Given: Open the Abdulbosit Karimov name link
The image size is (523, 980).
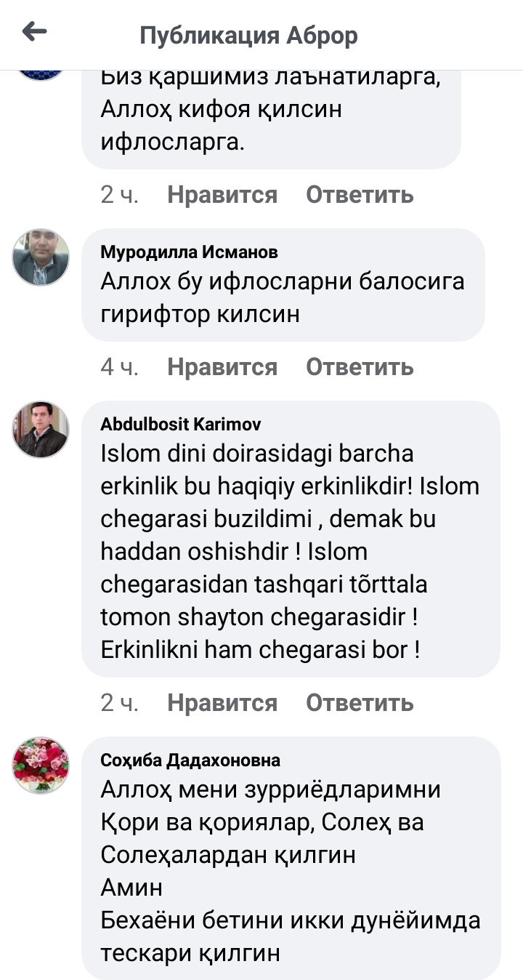Looking at the screenshot, I should [180, 424].
